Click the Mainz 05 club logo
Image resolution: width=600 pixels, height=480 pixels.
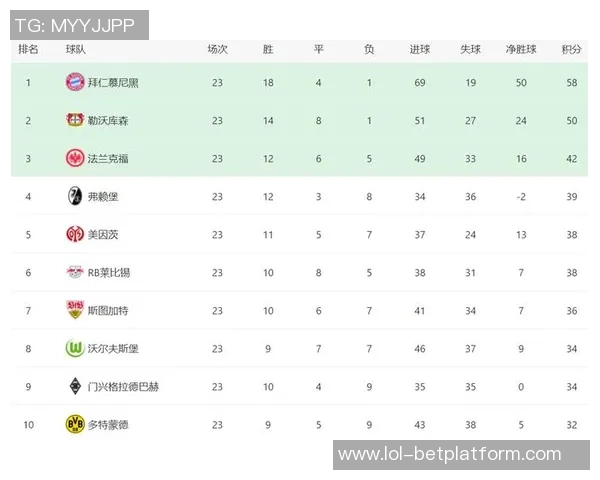[x=74, y=234]
